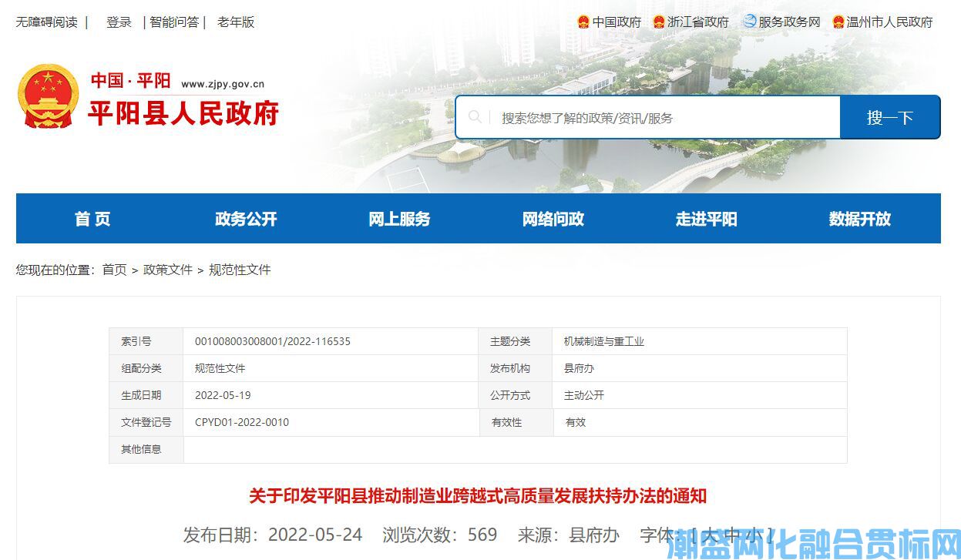Click 政策文件 in the breadcrumb

(x=168, y=270)
